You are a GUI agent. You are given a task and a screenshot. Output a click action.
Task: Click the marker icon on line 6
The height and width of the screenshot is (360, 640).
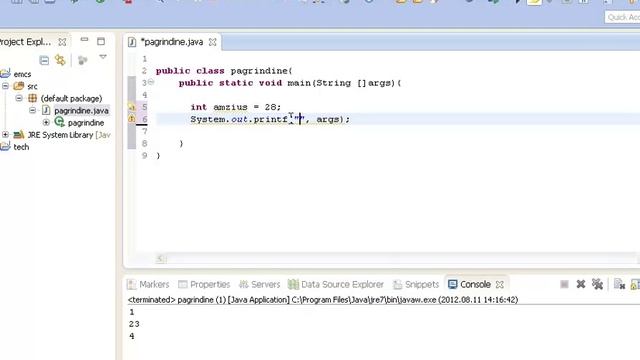coord(132,119)
